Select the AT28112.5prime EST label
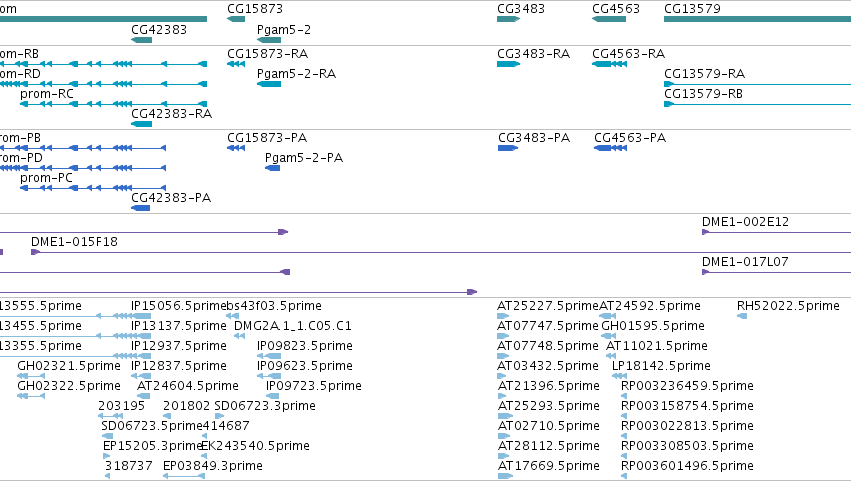This screenshot has width=851, height=481. 549,447
